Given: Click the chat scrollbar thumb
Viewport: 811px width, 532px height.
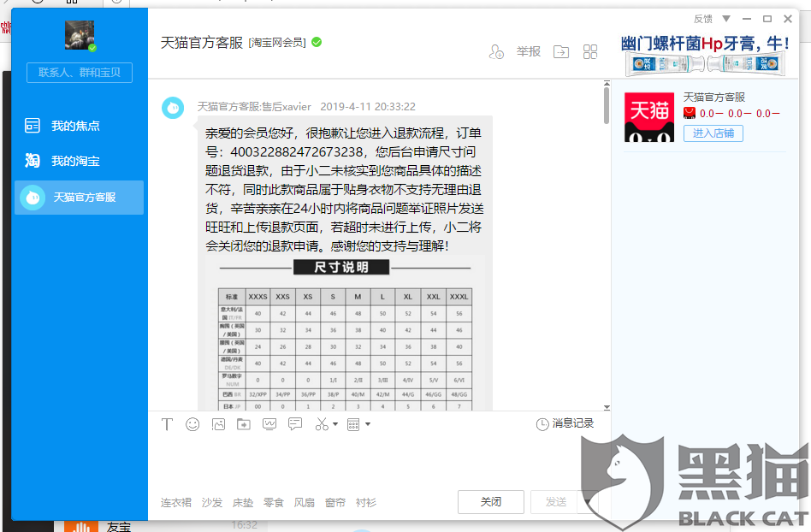Looking at the screenshot, I should coord(607,105).
